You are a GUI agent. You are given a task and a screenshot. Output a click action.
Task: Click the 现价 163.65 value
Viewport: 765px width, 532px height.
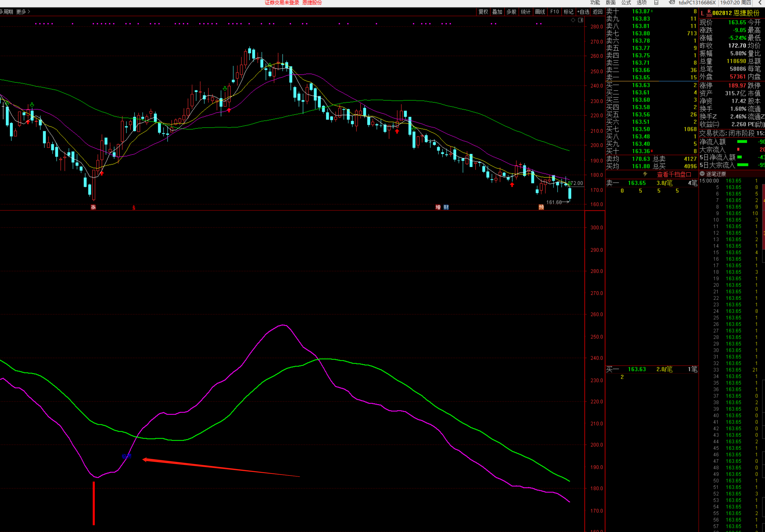pos(737,22)
